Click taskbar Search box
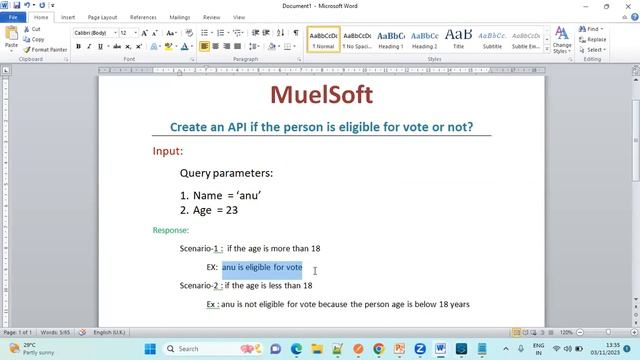Viewport: 640px width, 360px height. click(212, 349)
